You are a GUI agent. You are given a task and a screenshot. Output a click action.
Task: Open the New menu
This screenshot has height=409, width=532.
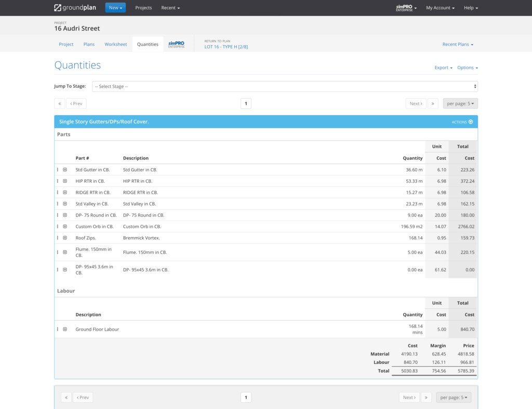[x=115, y=7]
